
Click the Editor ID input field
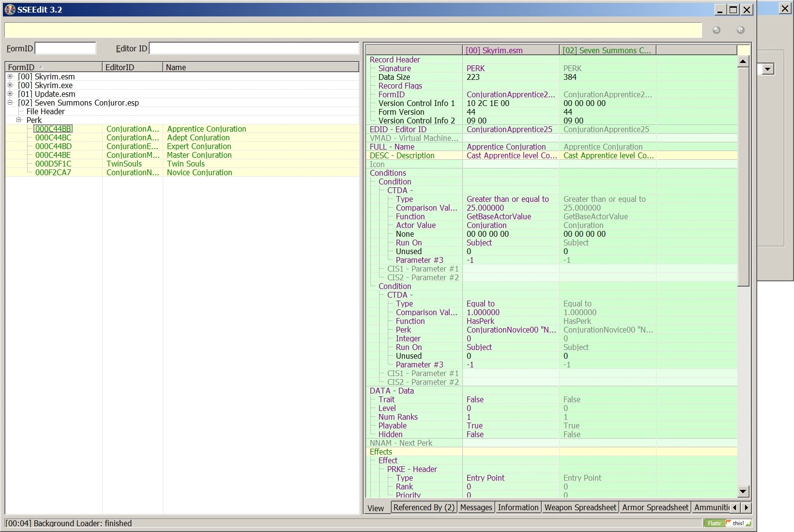point(254,48)
